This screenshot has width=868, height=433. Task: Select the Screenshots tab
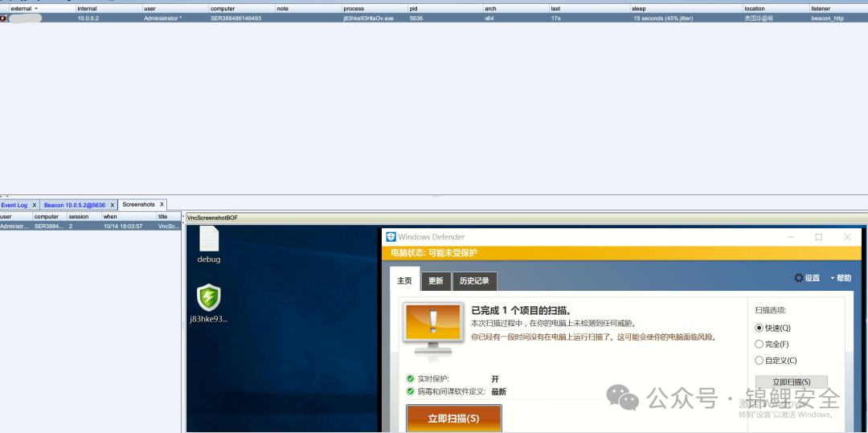pyautogui.click(x=138, y=205)
